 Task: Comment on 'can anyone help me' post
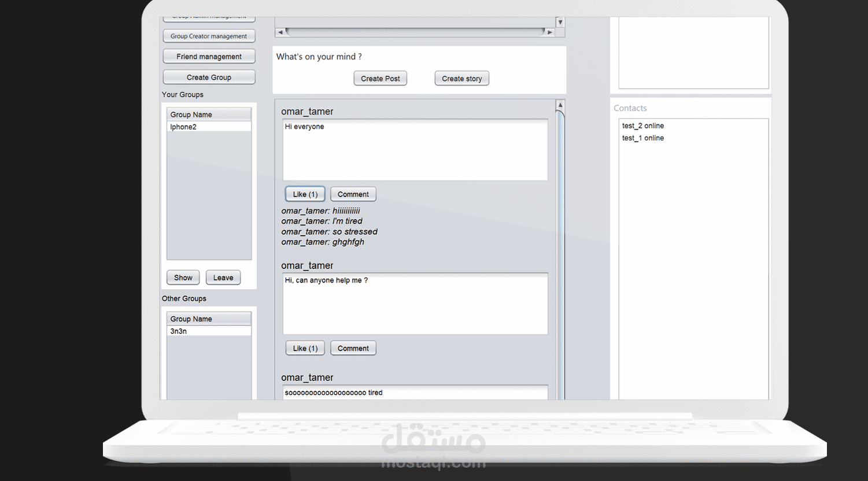[353, 348]
